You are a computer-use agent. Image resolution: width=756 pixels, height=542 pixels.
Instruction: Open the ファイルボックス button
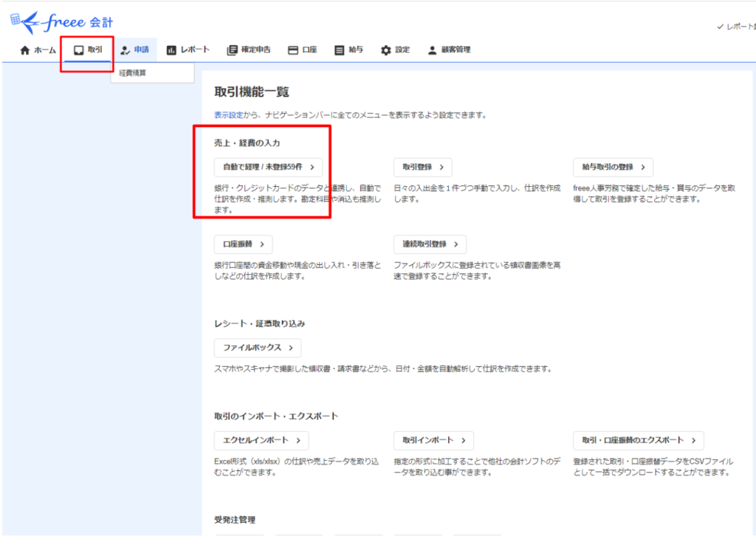[x=258, y=348]
